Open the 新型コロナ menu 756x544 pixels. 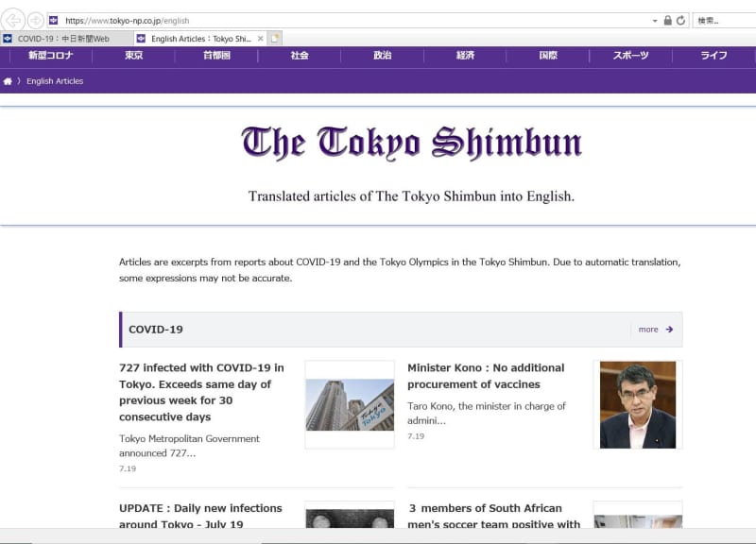(51, 56)
